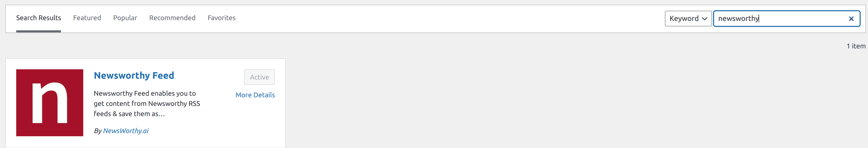Open More Details for Newsworthy Feed
This screenshot has width=868, height=148.
pyautogui.click(x=255, y=95)
